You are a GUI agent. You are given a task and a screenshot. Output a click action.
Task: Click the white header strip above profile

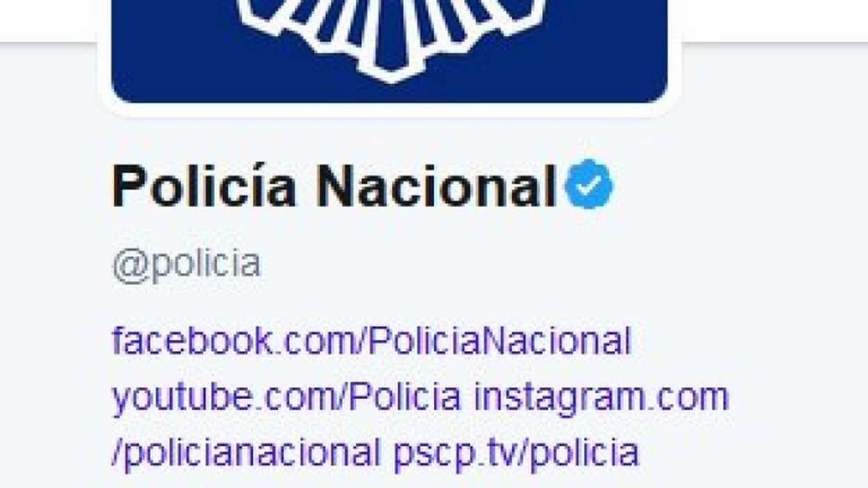pos(772,19)
